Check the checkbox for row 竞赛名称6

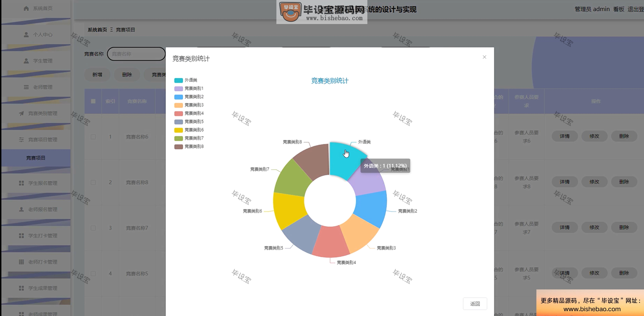click(x=93, y=137)
